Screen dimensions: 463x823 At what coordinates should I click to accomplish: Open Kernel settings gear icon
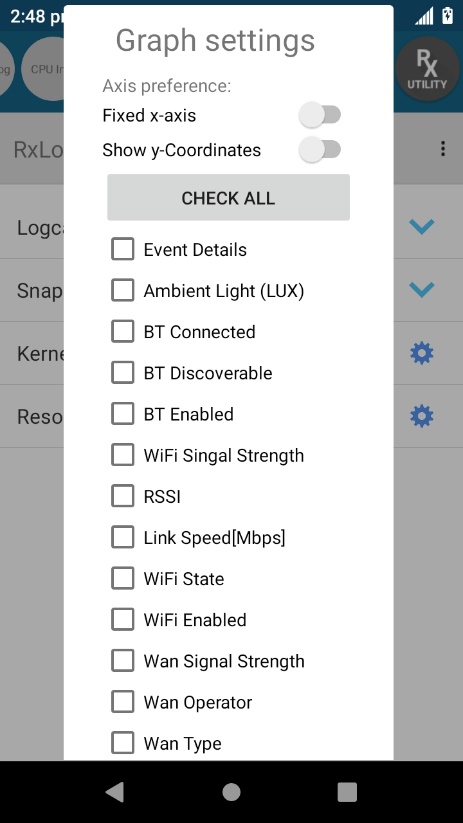(x=422, y=353)
